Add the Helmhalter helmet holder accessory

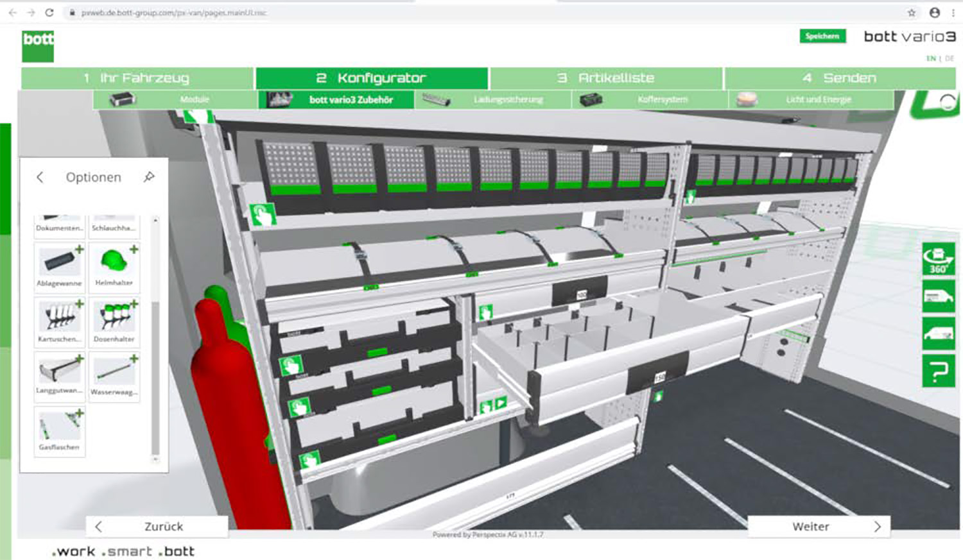pyautogui.click(x=114, y=266)
